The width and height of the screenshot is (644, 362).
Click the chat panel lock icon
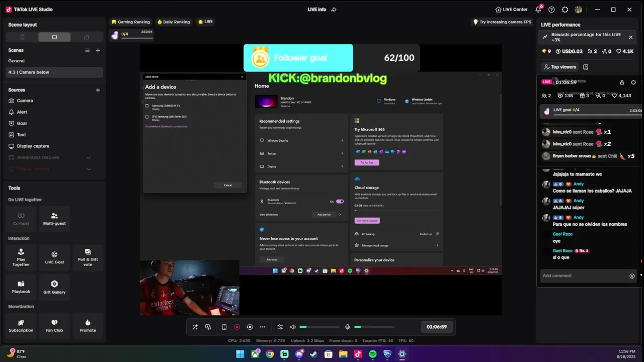[x=622, y=82]
